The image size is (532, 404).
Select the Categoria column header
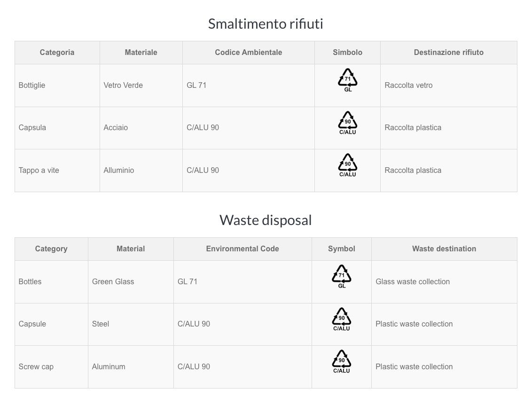point(57,53)
